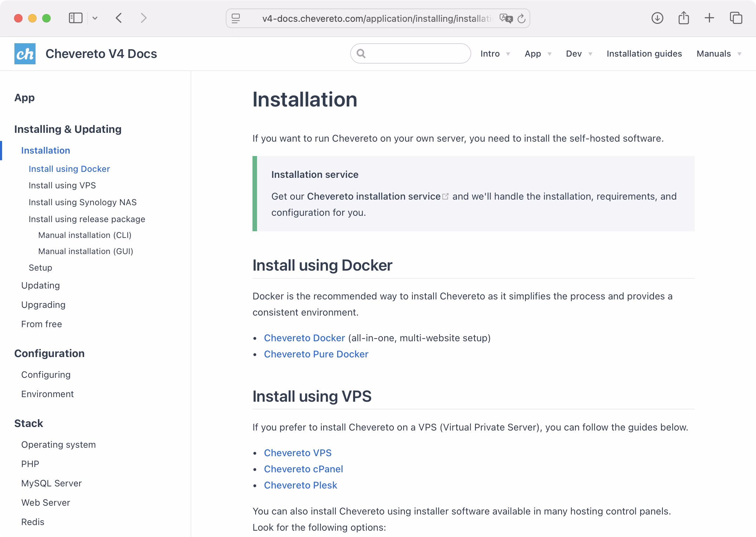Screen dimensions: 756x537
Task: Click the Install using VPS heading
Action: click(312, 396)
